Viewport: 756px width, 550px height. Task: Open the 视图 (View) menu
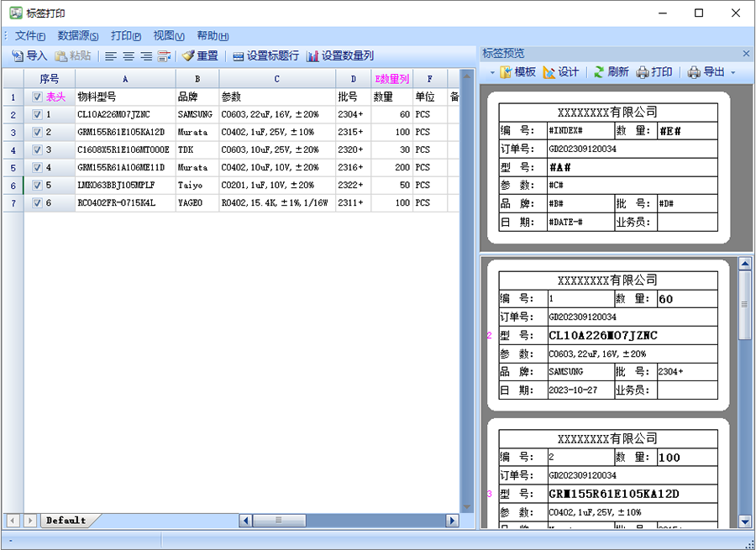click(x=168, y=36)
